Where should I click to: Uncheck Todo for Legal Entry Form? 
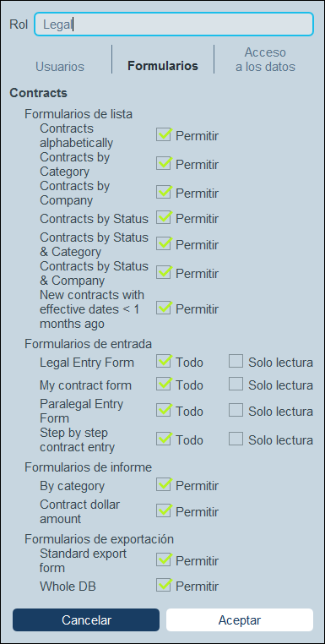[163, 361]
